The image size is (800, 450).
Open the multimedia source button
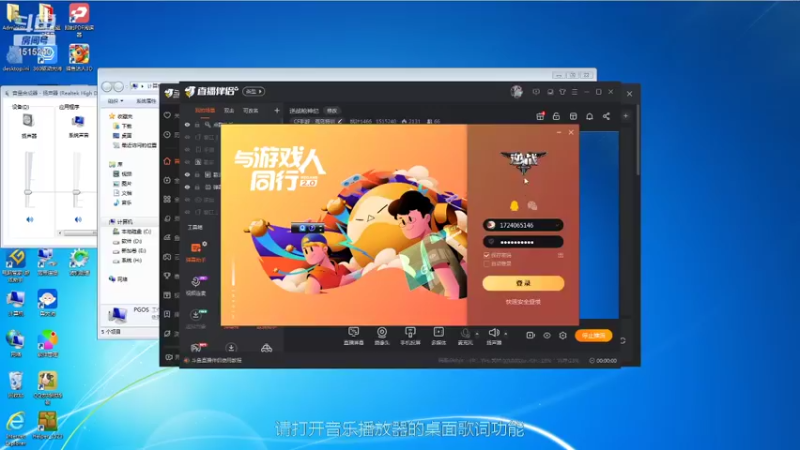(438, 336)
